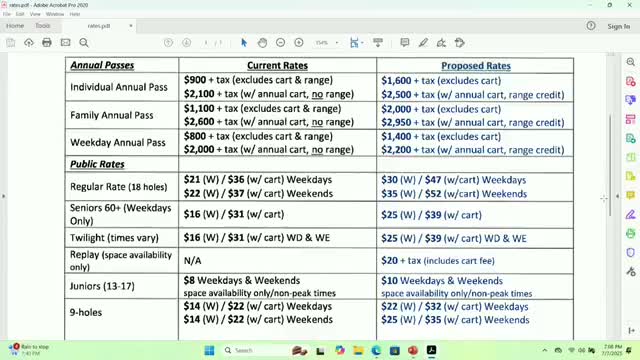Activate the arrow Selection tool
This screenshot has width=640, height=360.
pos(244,42)
